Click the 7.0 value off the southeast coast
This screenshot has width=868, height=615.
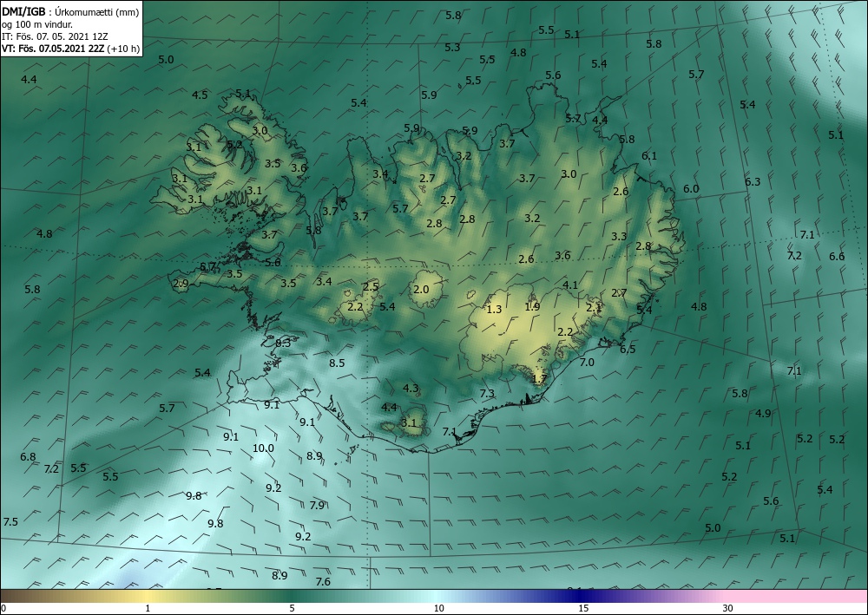point(587,363)
